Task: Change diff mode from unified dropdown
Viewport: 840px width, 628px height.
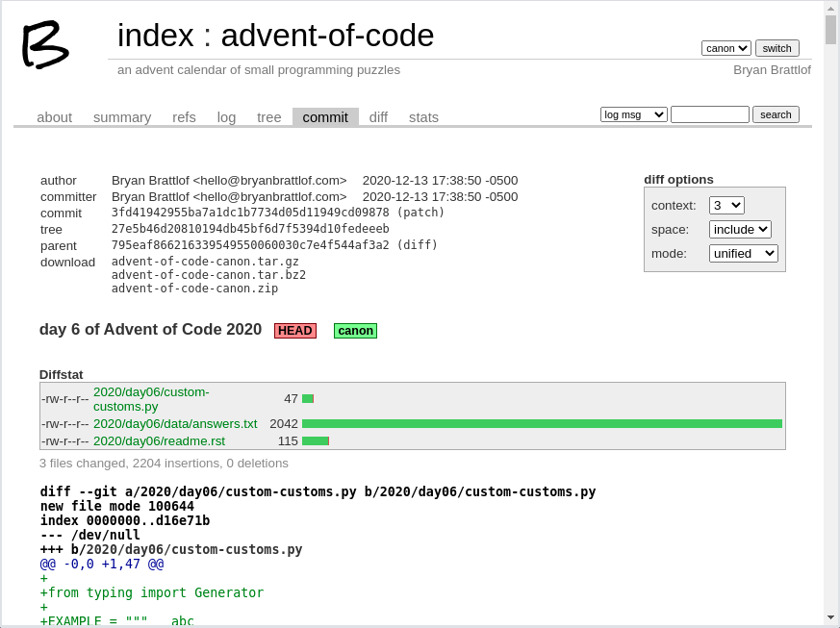Action: click(743, 253)
